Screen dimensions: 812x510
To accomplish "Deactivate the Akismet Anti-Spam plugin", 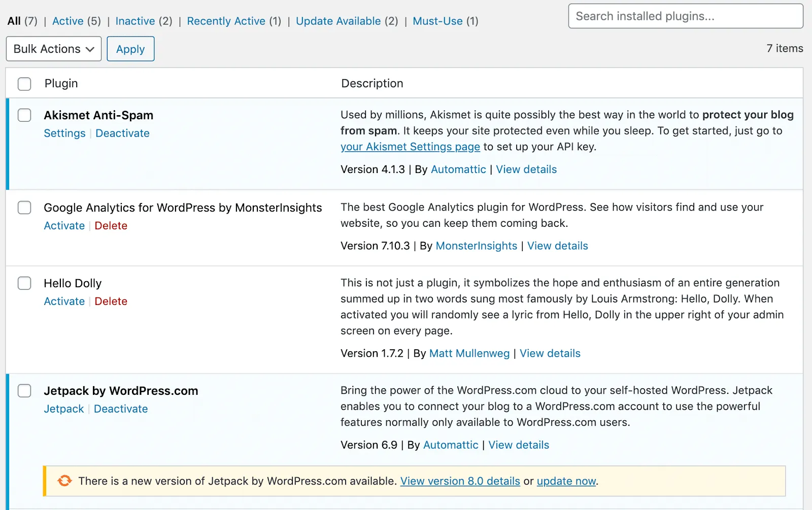I will tap(122, 133).
